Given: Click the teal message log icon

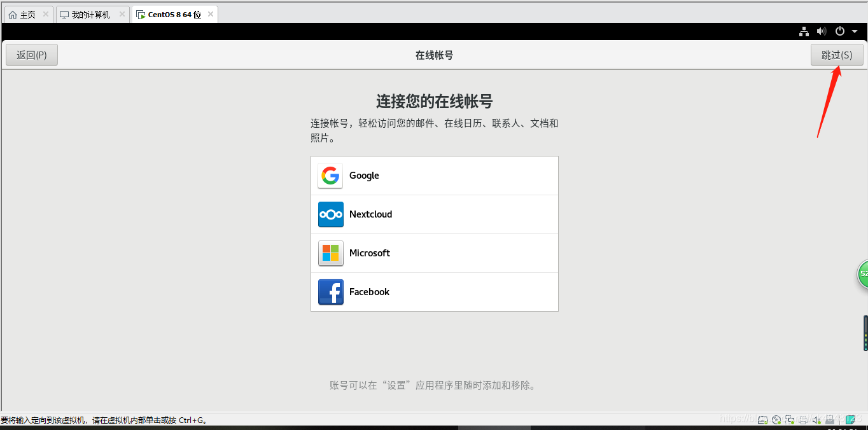Looking at the screenshot, I should pos(850,420).
